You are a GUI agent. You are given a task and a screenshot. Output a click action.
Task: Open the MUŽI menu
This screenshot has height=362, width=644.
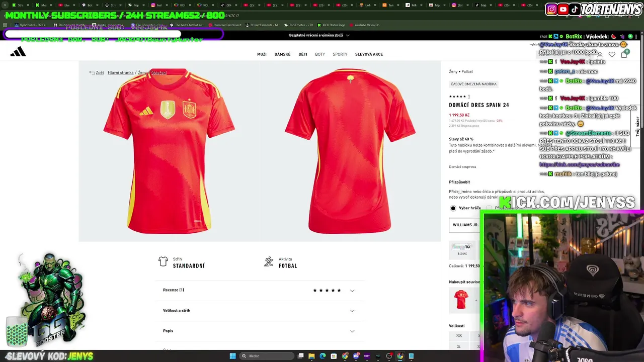tap(262, 54)
